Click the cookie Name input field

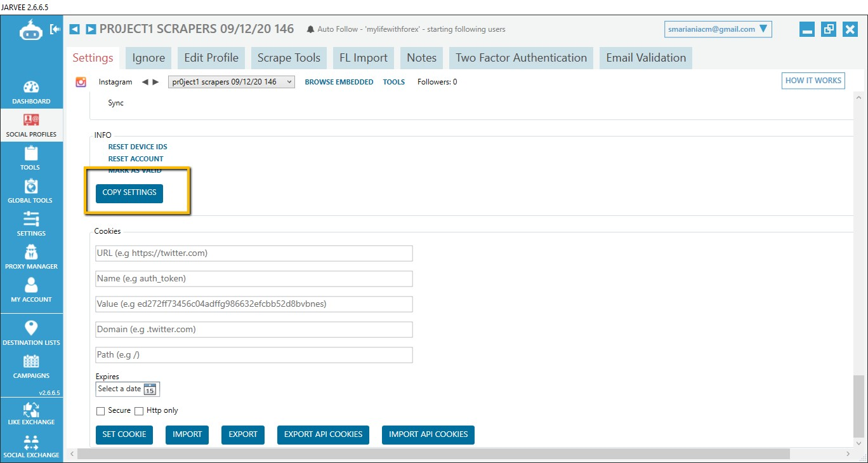pos(254,279)
